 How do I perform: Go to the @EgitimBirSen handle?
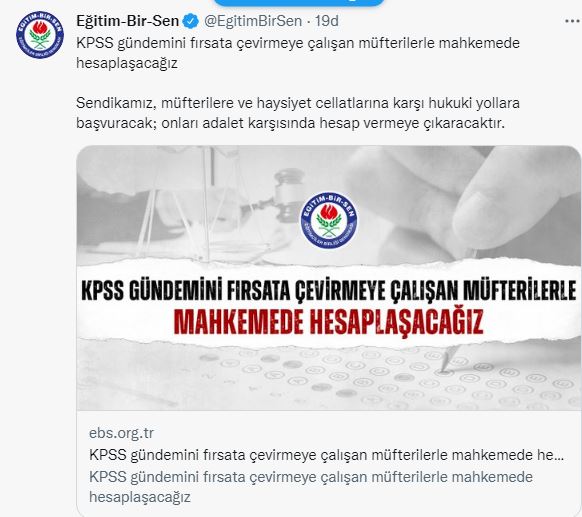[253, 21]
